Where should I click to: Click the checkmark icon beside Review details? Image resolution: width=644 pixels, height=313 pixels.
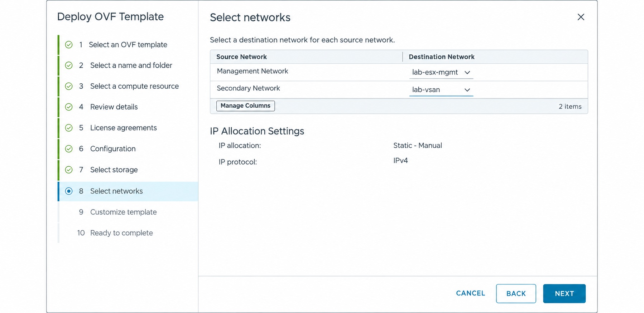(69, 107)
